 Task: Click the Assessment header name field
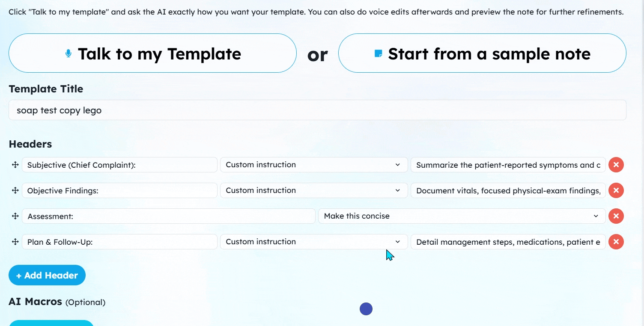(169, 216)
